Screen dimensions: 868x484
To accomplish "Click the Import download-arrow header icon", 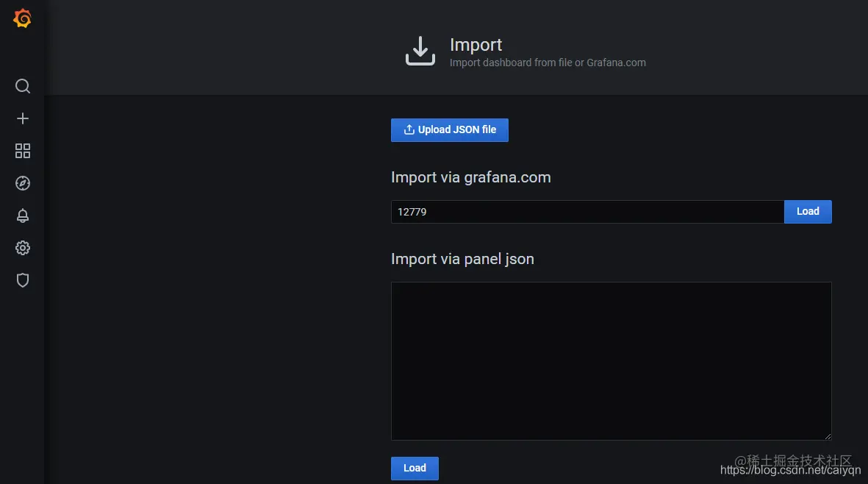I will [420, 51].
